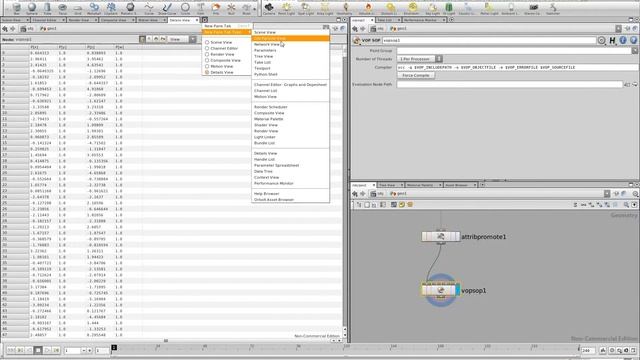The width and height of the screenshot is (640, 360).
Task: Add an Area Light from the shelf
Action: (x=325, y=8)
